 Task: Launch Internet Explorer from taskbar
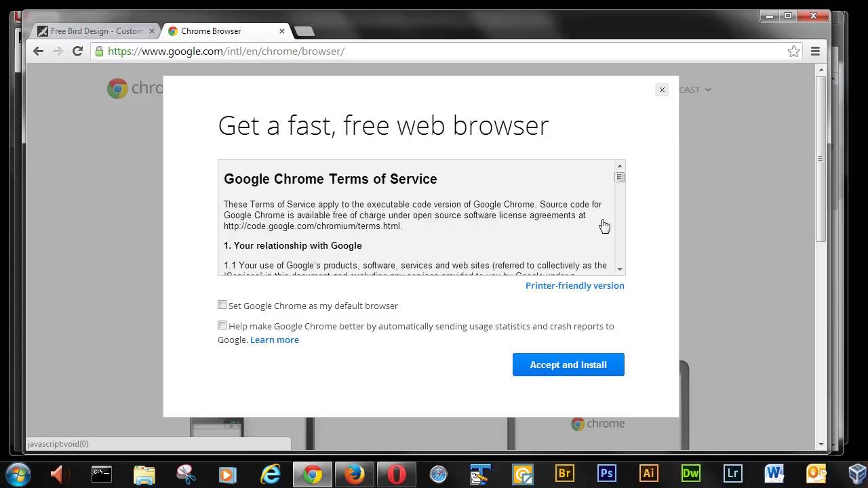coord(270,474)
